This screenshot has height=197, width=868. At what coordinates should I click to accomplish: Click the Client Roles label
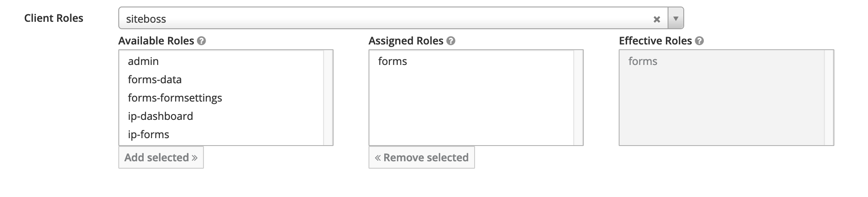(54, 18)
